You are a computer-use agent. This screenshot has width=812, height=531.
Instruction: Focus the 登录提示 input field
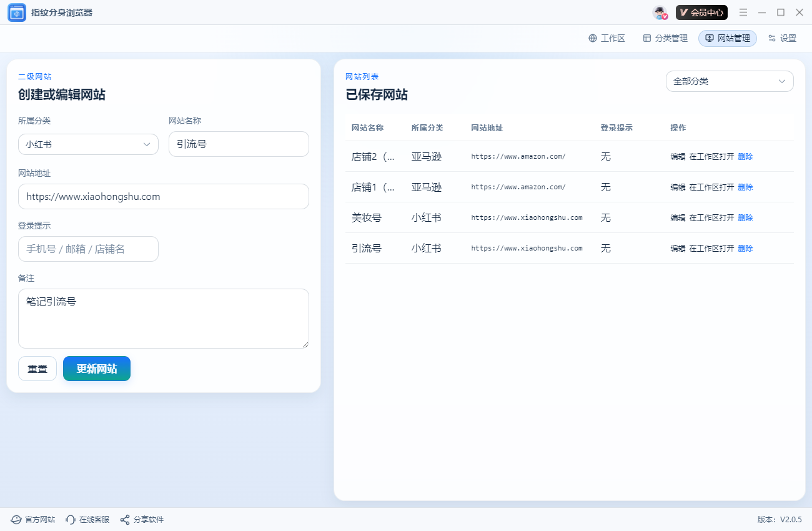(x=88, y=249)
